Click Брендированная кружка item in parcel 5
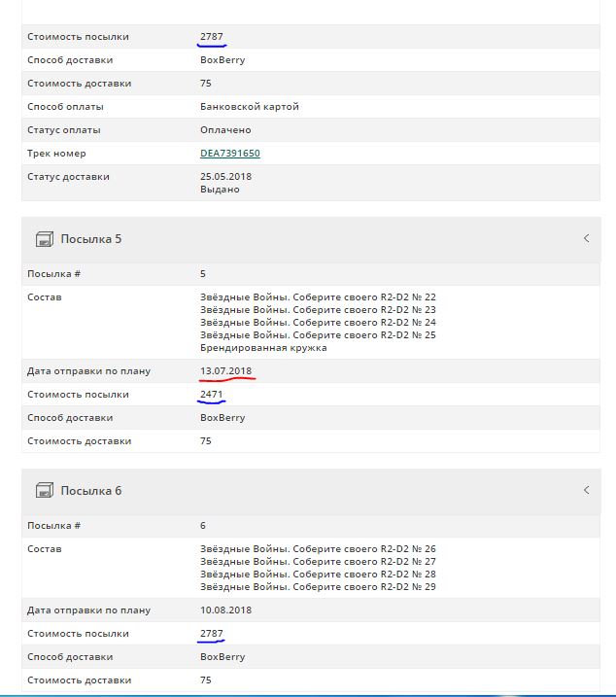616x697 pixels. coord(263,348)
